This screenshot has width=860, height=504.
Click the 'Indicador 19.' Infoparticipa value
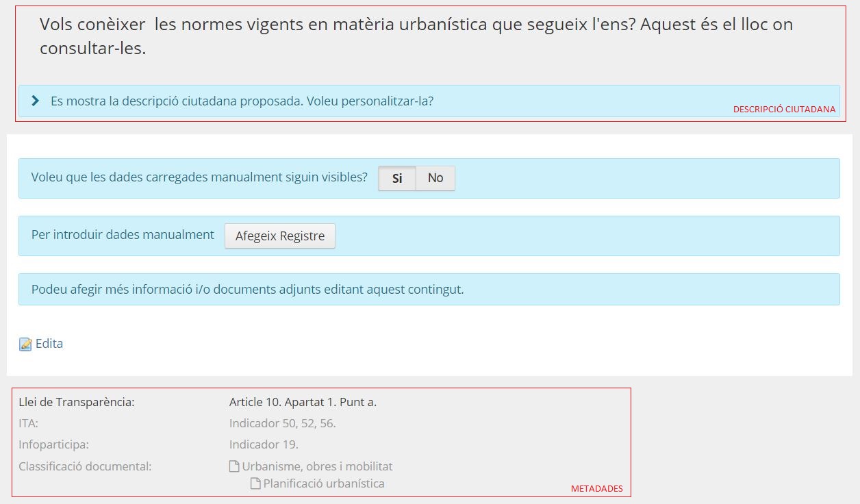pos(264,444)
